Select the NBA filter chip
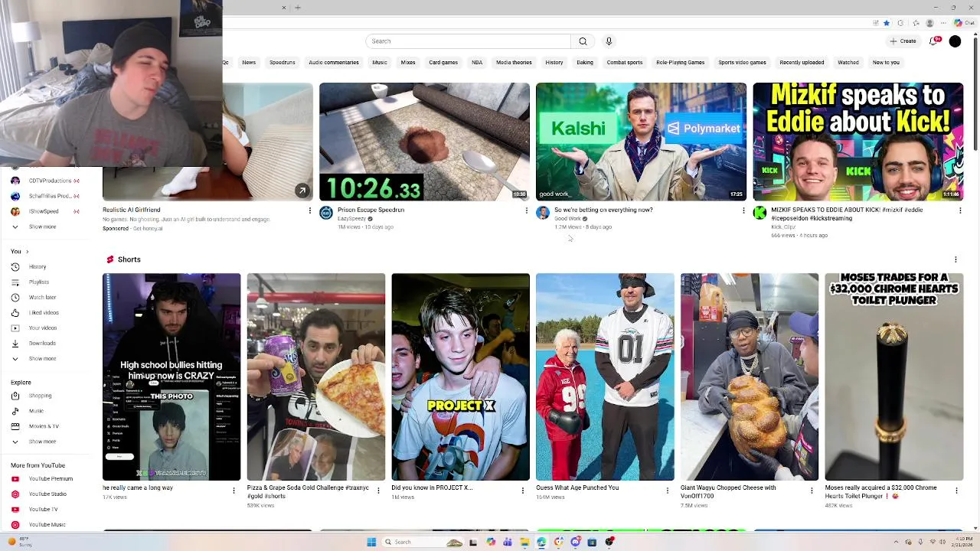980x551 pixels. tap(477, 63)
